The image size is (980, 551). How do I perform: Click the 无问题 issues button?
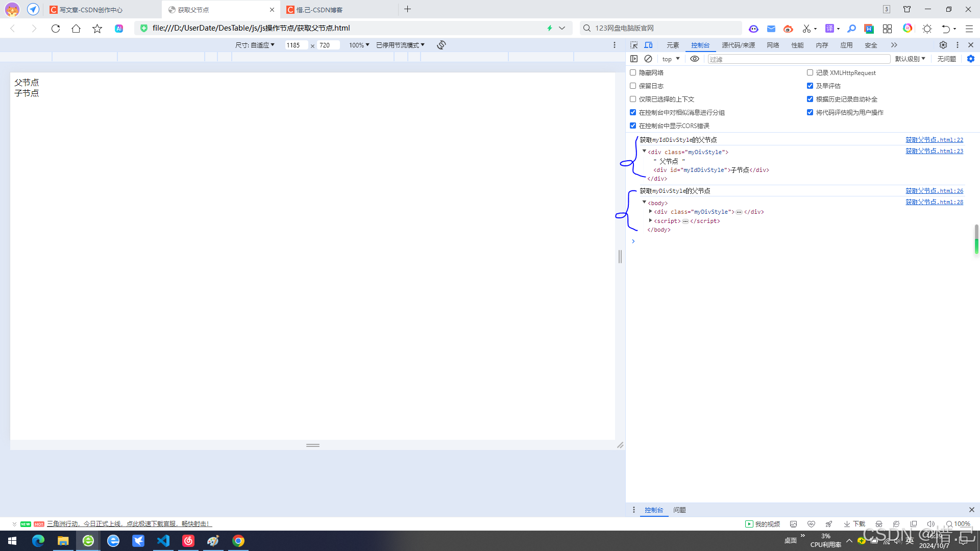click(x=946, y=59)
